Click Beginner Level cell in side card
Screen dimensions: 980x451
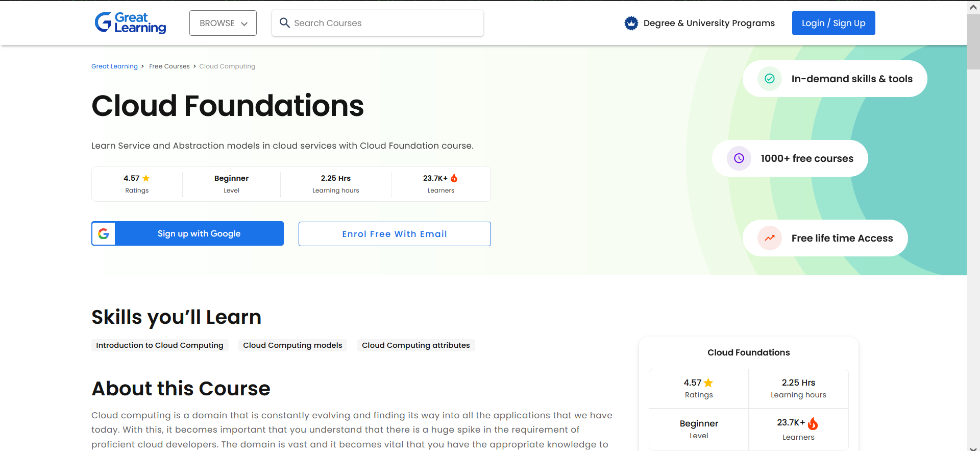click(699, 429)
